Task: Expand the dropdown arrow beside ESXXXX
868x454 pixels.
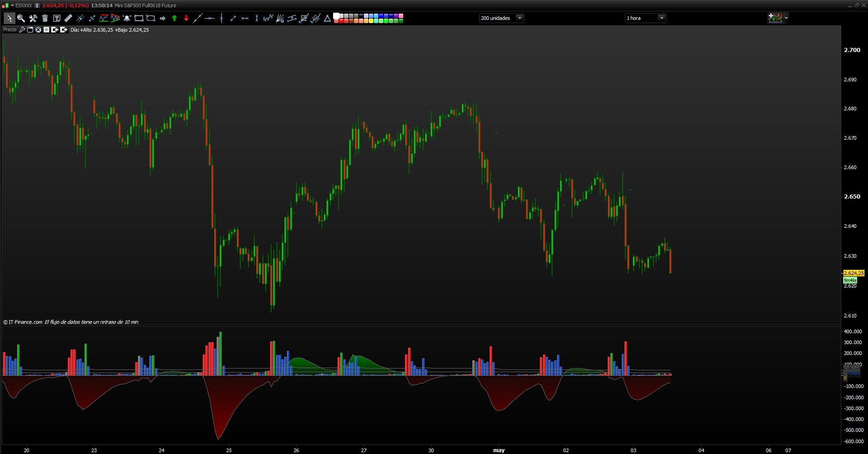Action: 12,5
